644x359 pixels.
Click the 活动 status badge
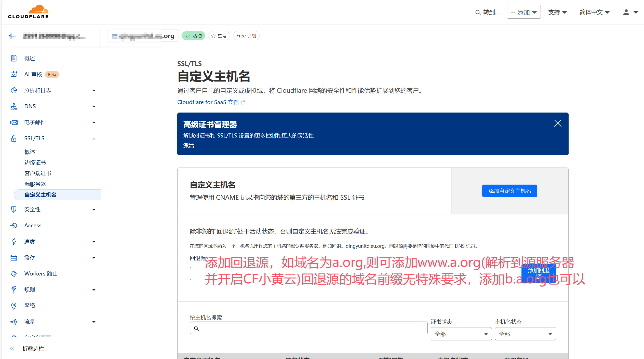(x=194, y=36)
